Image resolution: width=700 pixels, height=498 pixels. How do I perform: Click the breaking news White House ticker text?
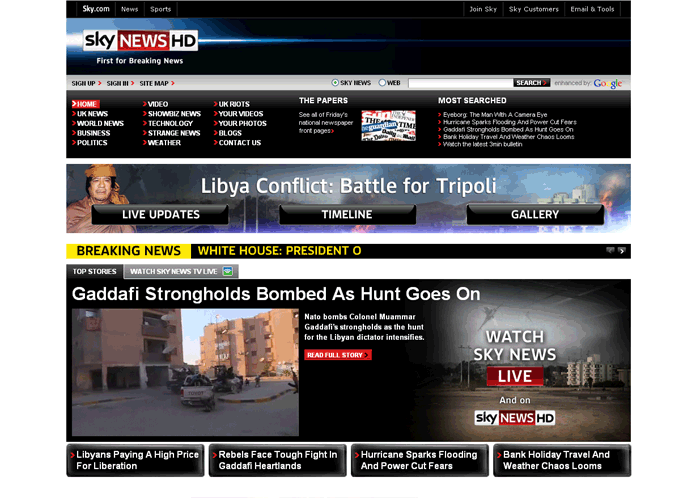point(279,251)
